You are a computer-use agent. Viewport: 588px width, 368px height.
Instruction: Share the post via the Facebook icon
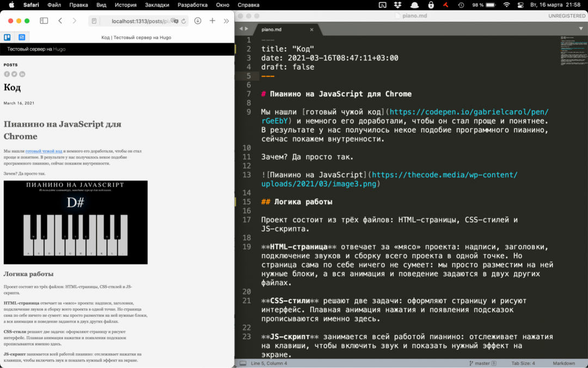(x=7, y=74)
